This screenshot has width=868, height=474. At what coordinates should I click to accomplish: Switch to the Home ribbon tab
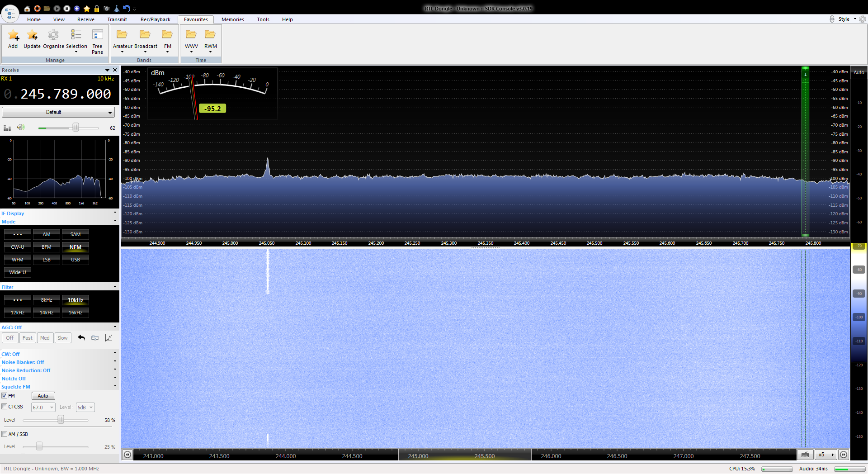[x=34, y=19]
